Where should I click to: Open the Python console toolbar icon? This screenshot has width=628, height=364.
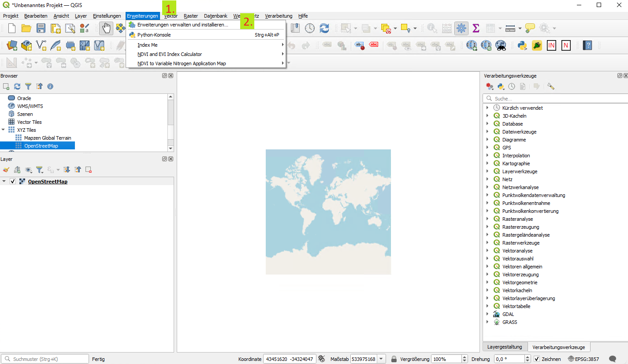523,45
